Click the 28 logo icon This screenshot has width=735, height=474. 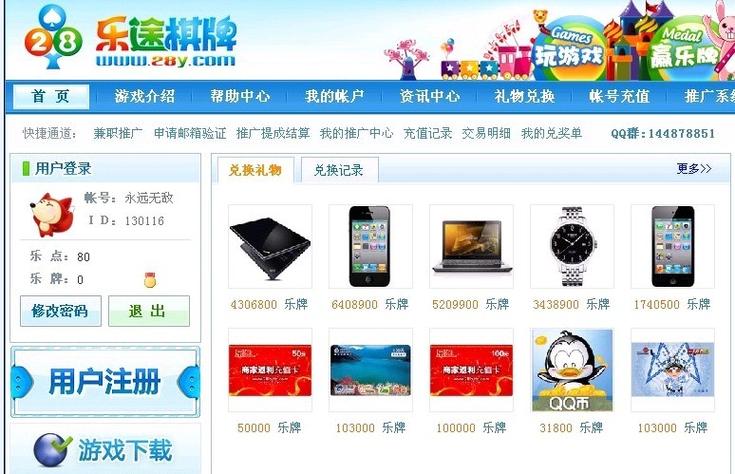coord(53,38)
